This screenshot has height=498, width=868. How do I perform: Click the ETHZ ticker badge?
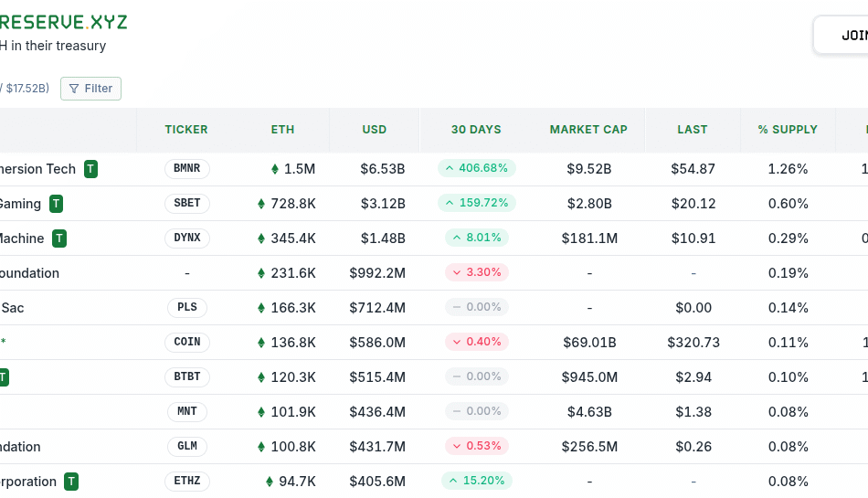tap(187, 481)
